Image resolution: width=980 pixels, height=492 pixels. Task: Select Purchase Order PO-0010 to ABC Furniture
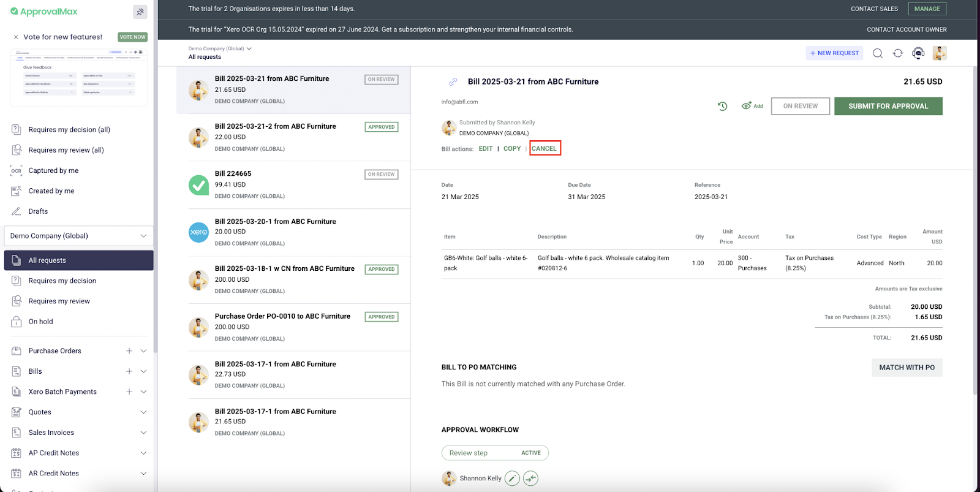293,327
